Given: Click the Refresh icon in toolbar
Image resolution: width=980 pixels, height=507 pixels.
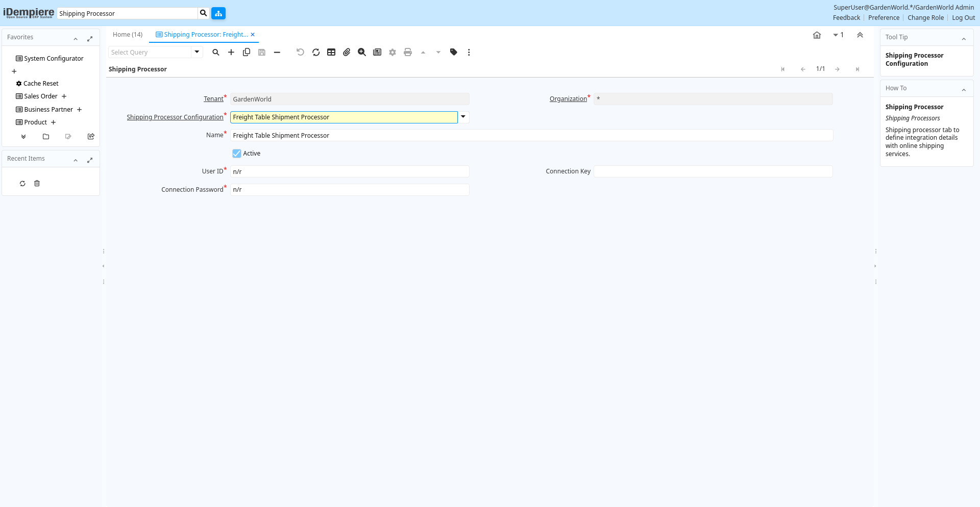Looking at the screenshot, I should [316, 52].
